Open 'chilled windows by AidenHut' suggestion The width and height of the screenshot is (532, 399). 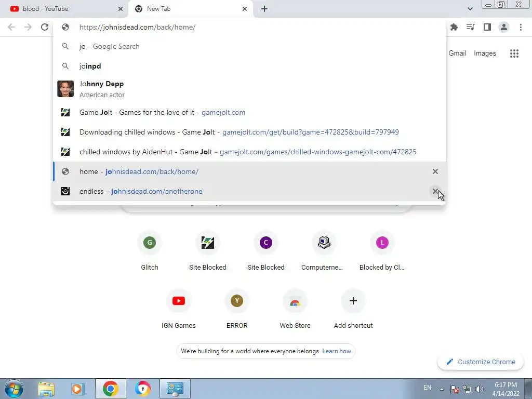[x=249, y=152]
